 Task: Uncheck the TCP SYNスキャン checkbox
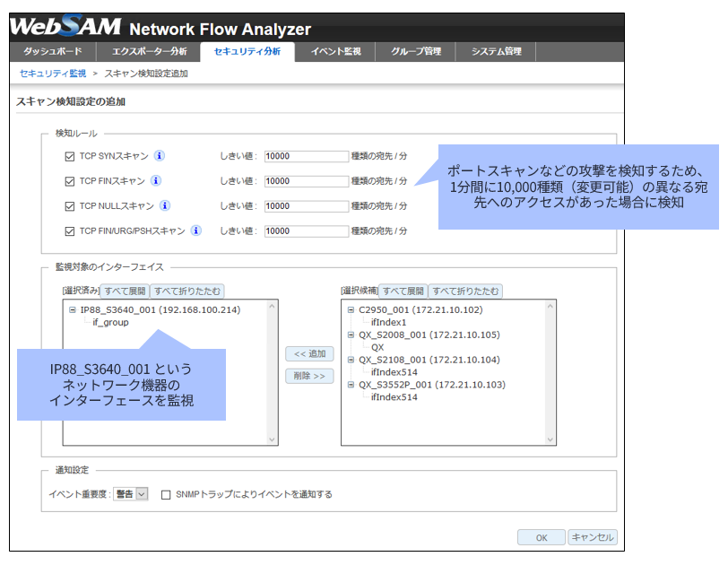coord(70,156)
